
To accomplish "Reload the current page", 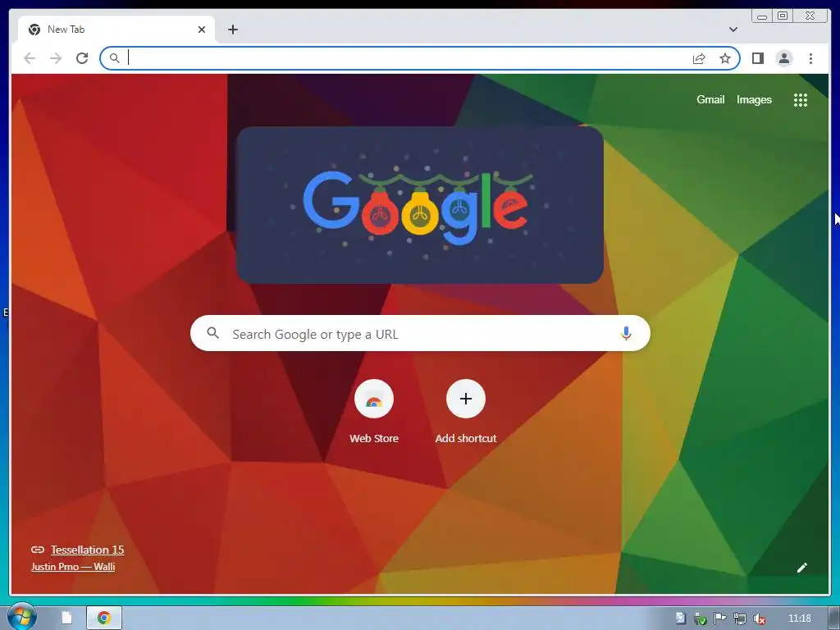I will coord(82,58).
